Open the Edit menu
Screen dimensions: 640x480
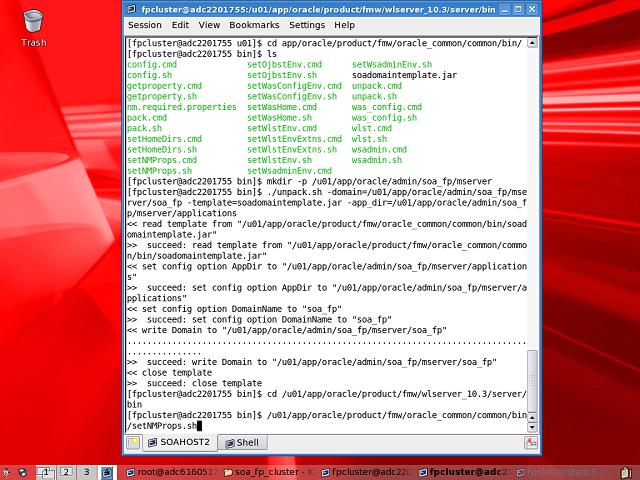180,25
